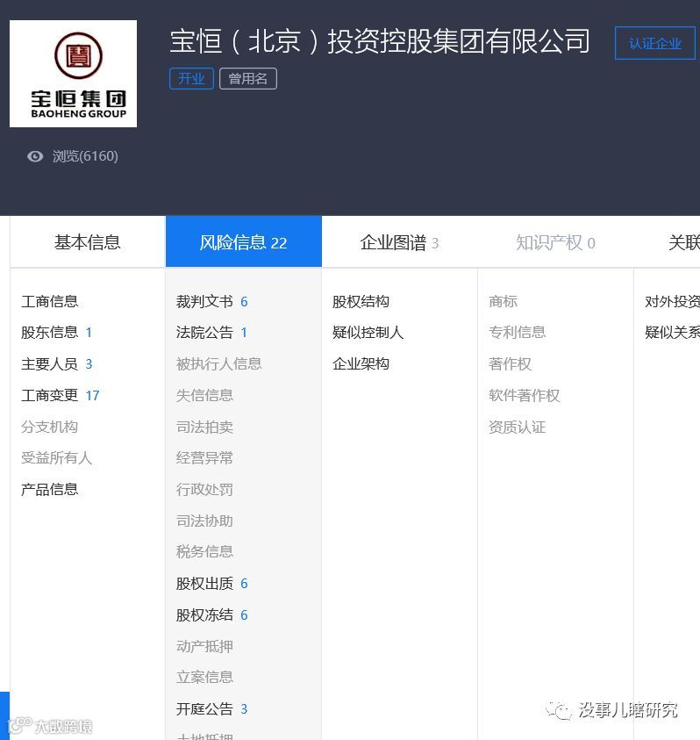
Task: Select 商标 item
Action: pos(504,301)
